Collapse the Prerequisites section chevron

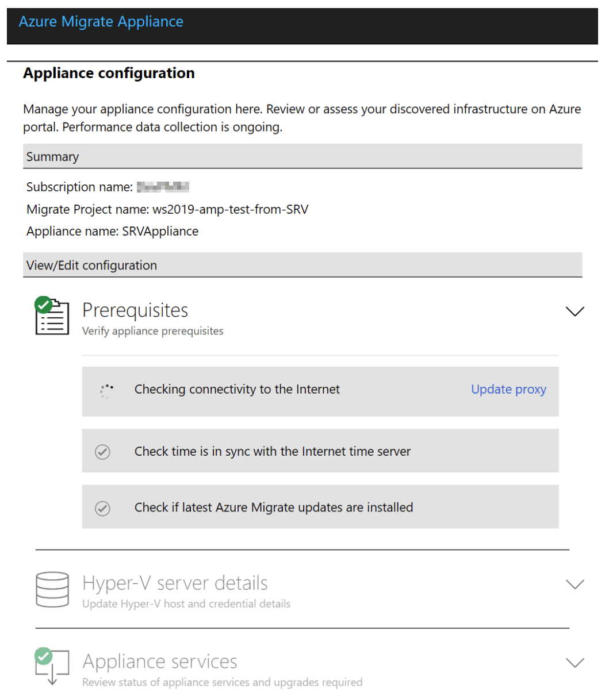[x=575, y=311]
